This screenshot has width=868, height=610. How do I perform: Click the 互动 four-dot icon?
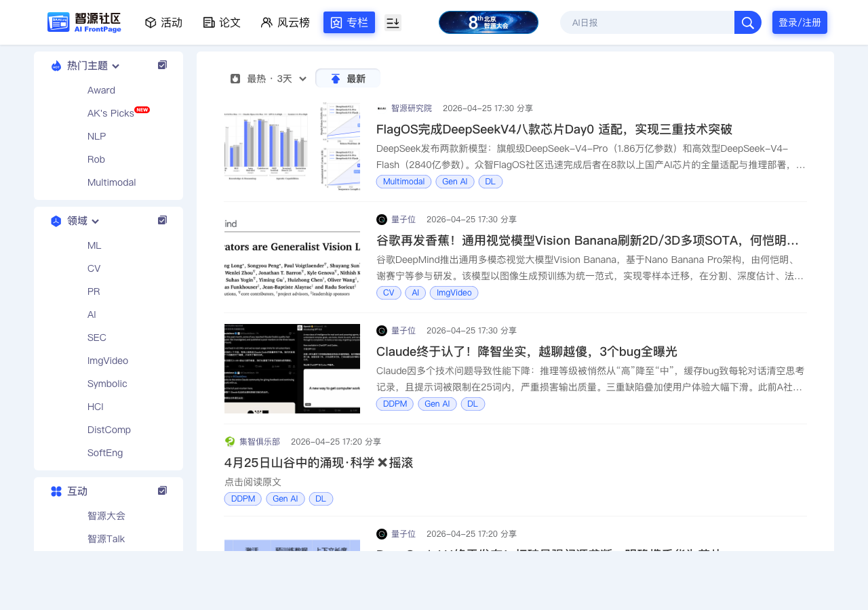point(56,491)
